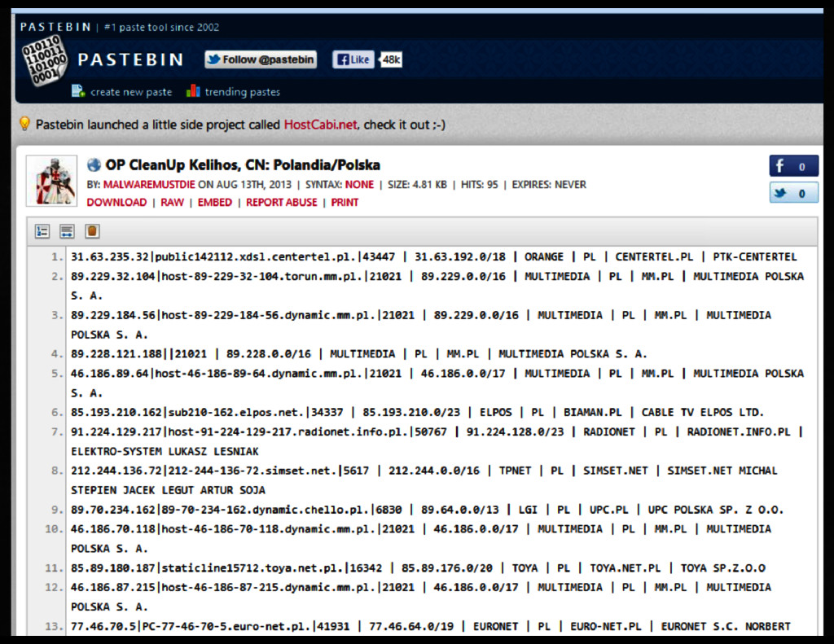This screenshot has width=834, height=644.
Task: Click the DOWNLOAD link
Action: tap(116, 203)
